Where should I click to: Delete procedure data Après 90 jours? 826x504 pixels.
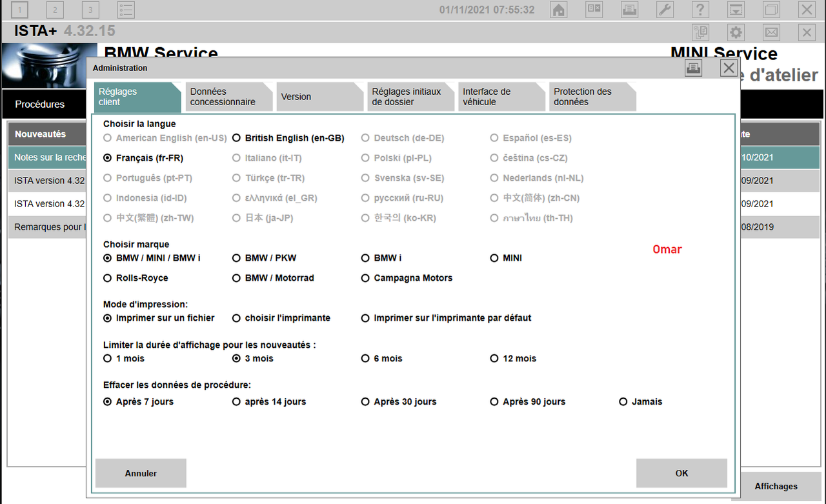pyautogui.click(x=528, y=402)
